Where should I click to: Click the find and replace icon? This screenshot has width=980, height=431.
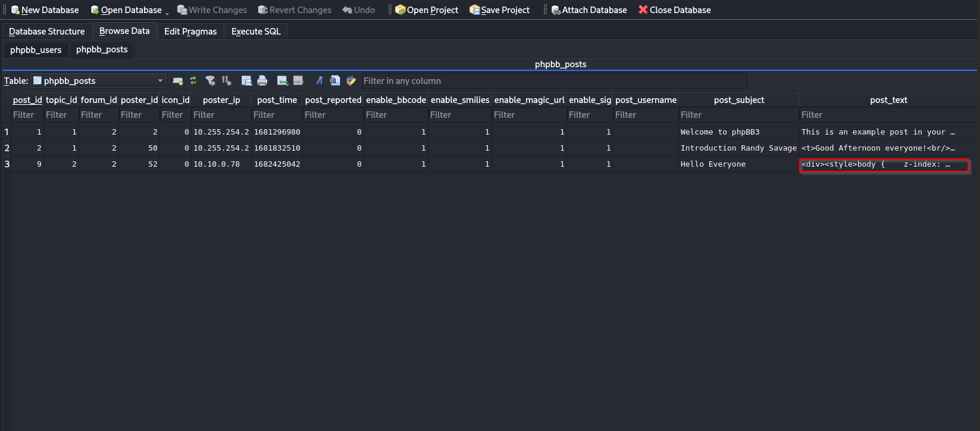[x=351, y=81]
